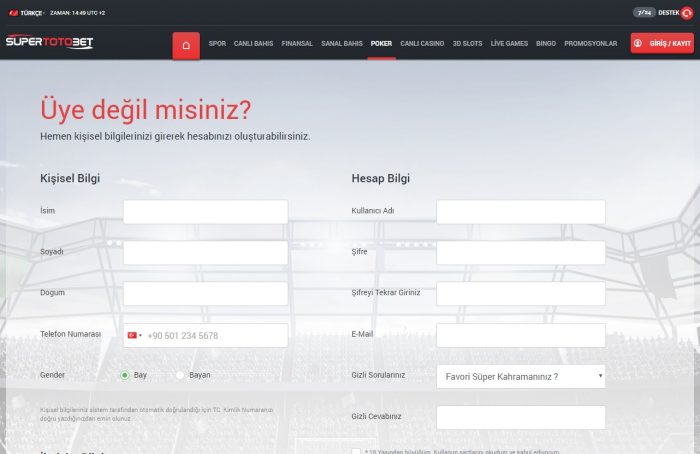The width and height of the screenshot is (700, 454).
Task: Click the Giriş / Kayıt button
Action: [x=661, y=44]
